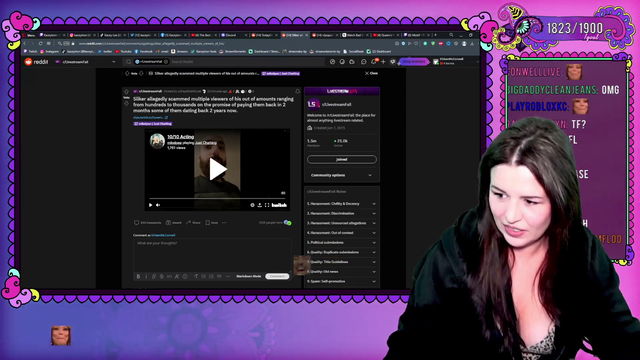
Task: Click the clip share icon in player
Action: pos(260,205)
